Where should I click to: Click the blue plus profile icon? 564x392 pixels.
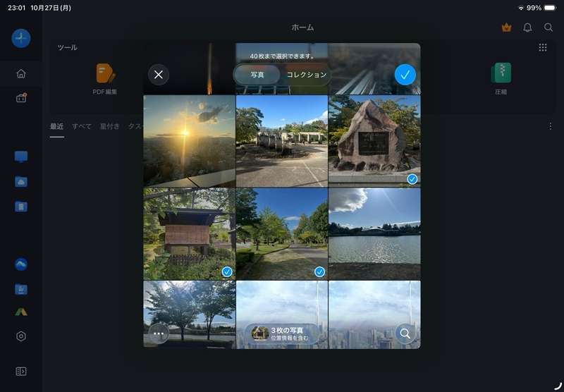click(x=21, y=38)
